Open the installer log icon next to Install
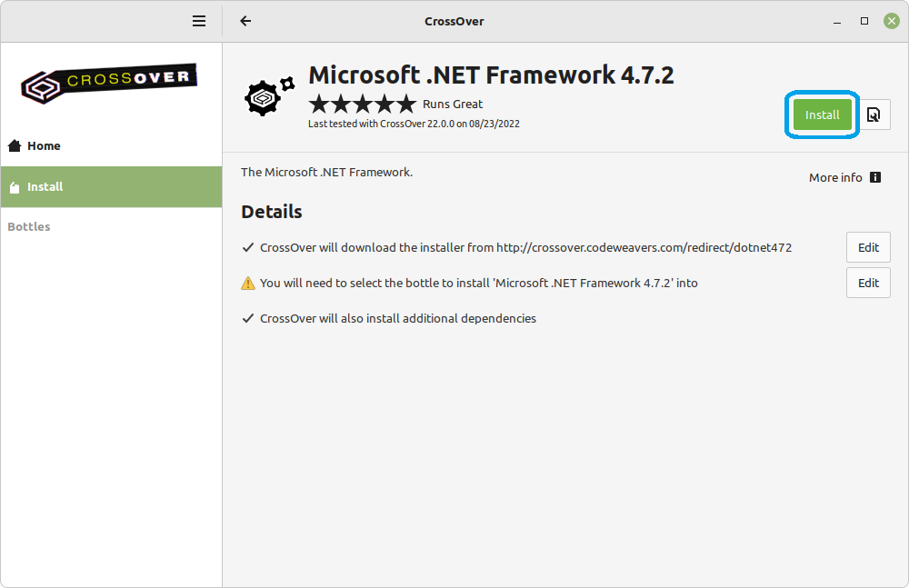 873,115
